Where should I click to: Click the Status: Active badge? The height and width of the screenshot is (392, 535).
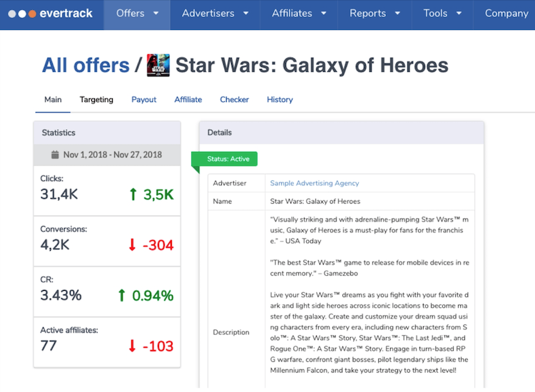pos(224,159)
